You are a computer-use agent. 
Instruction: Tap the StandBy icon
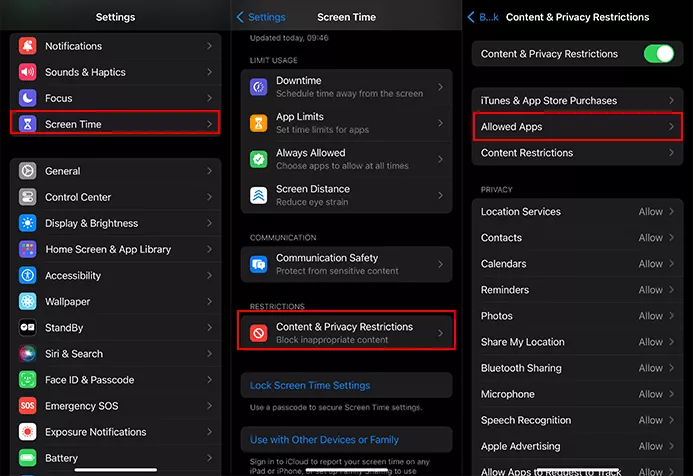pyautogui.click(x=27, y=327)
